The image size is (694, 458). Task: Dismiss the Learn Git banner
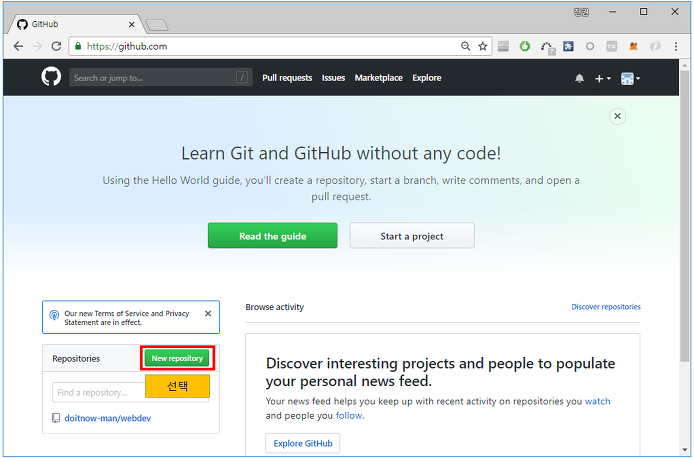click(617, 116)
